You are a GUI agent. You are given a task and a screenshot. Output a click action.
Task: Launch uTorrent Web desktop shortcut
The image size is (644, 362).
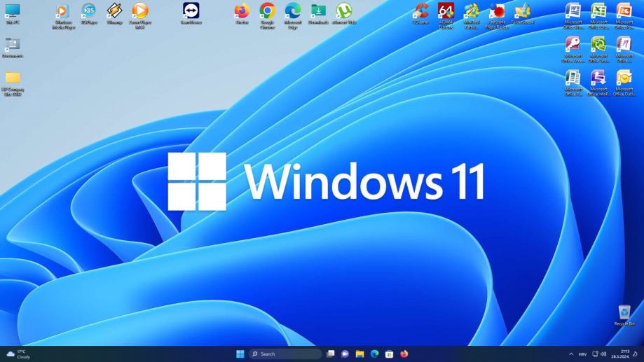(x=344, y=14)
